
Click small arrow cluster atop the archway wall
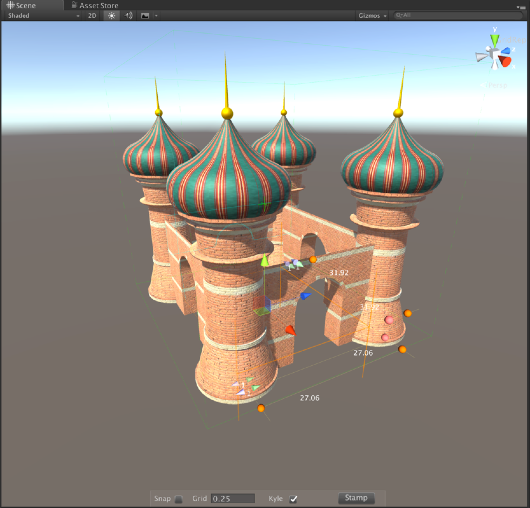pos(294,265)
